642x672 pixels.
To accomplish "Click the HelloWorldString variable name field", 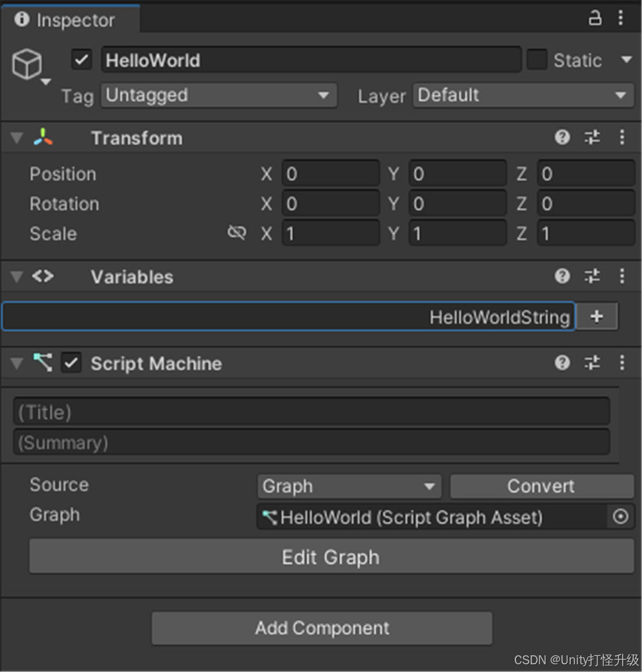I will tap(288, 316).
